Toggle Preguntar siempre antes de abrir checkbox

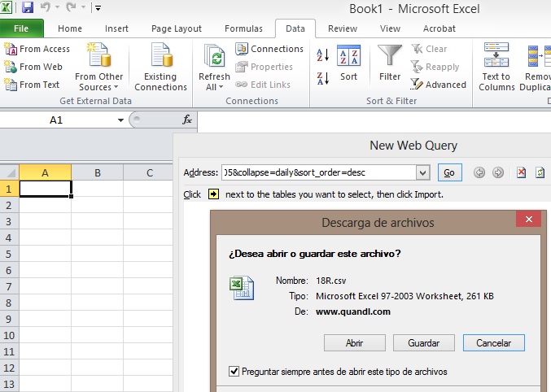[234, 372]
